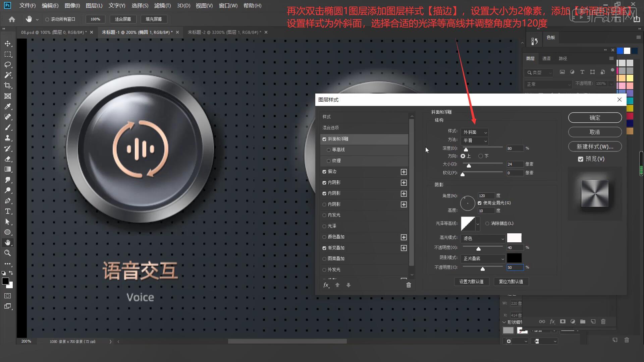Open the 滤镜(T) menu
Screen dimensions: 644x362
tap(162, 6)
